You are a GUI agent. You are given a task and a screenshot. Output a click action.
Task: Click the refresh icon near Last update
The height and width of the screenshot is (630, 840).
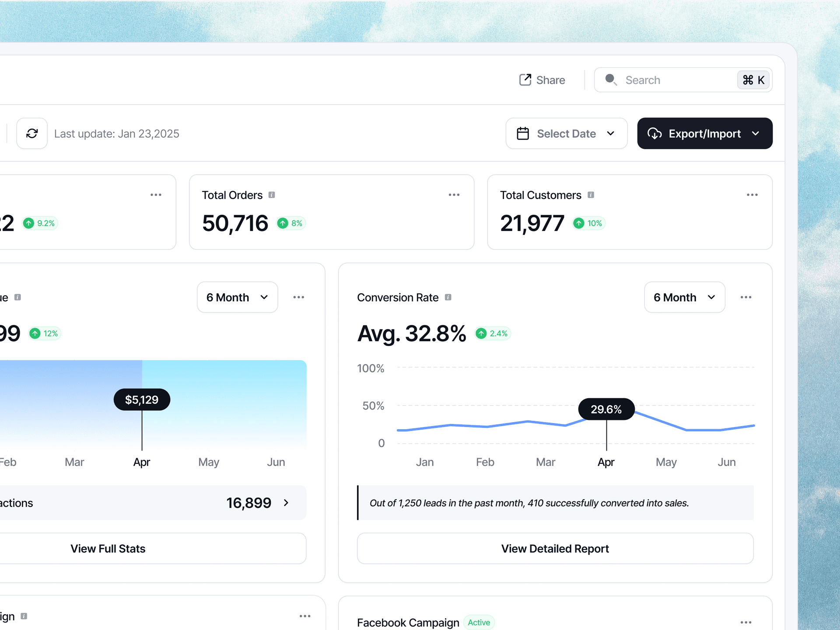[32, 133]
